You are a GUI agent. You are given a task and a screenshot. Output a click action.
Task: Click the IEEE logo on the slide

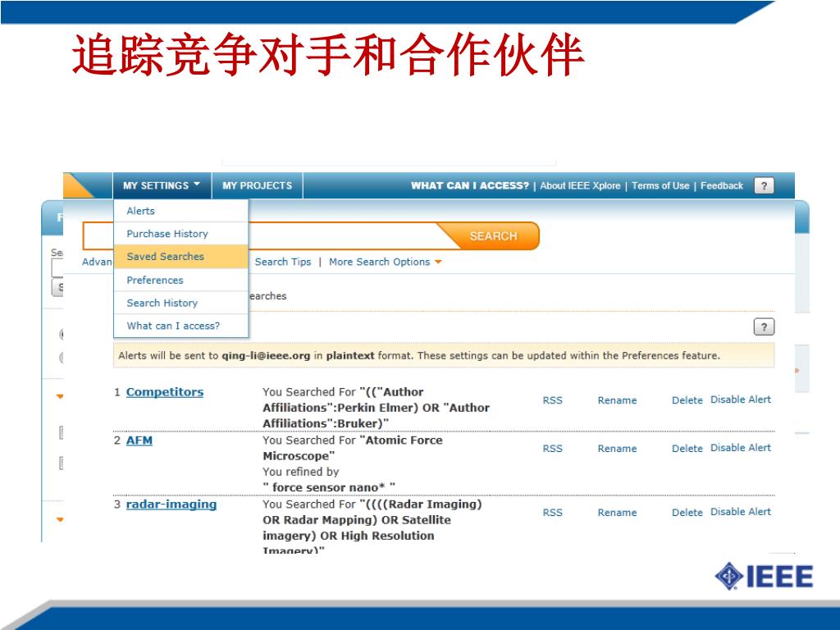point(764,577)
